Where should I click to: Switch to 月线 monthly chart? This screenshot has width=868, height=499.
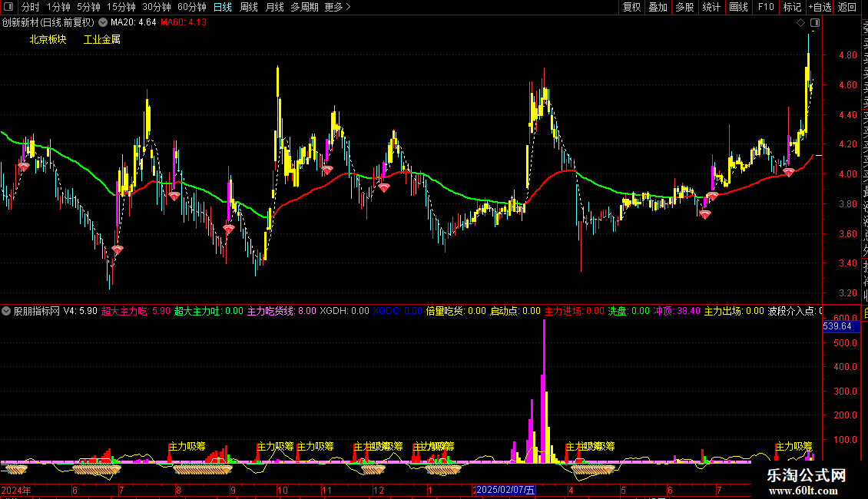click(274, 7)
